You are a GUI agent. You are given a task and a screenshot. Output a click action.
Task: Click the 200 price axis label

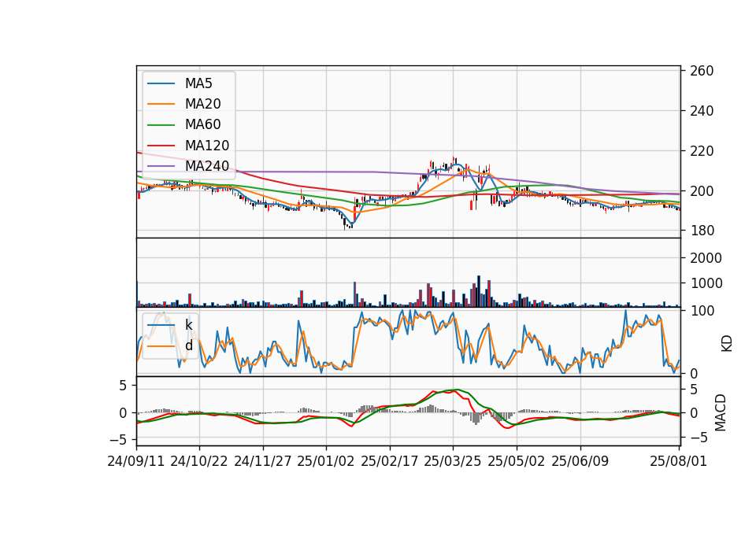point(702,191)
